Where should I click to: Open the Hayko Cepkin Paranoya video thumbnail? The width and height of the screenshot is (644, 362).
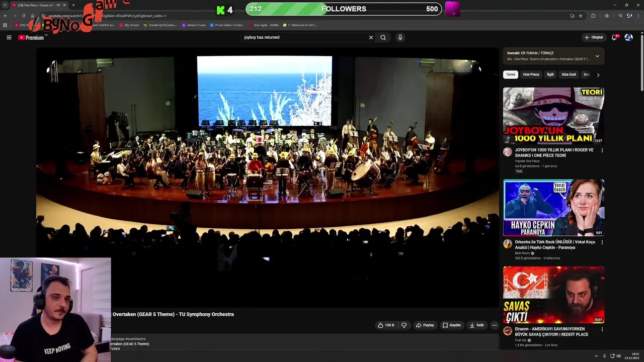tap(553, 208)
